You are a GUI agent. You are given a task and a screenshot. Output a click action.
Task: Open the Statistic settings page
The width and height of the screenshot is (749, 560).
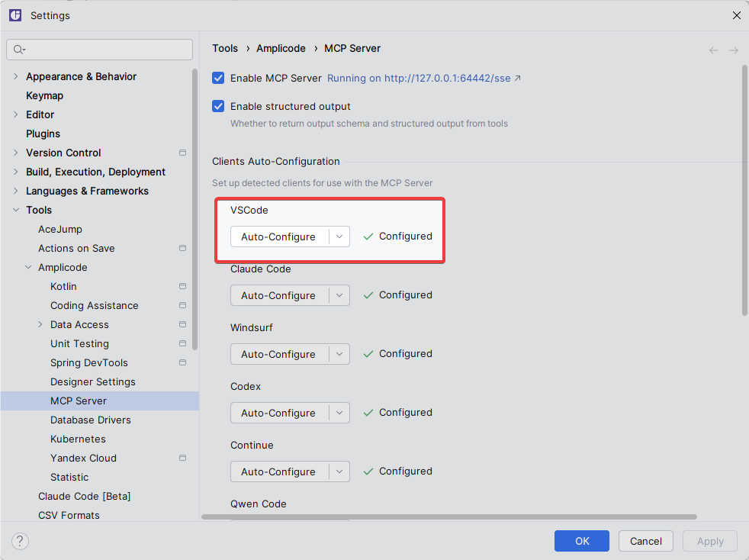tap(69, 478)
